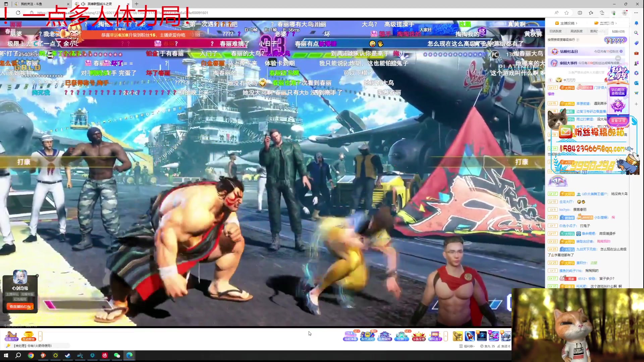Open Edge sidebar paper plane Drop icon

click(636, 93)
